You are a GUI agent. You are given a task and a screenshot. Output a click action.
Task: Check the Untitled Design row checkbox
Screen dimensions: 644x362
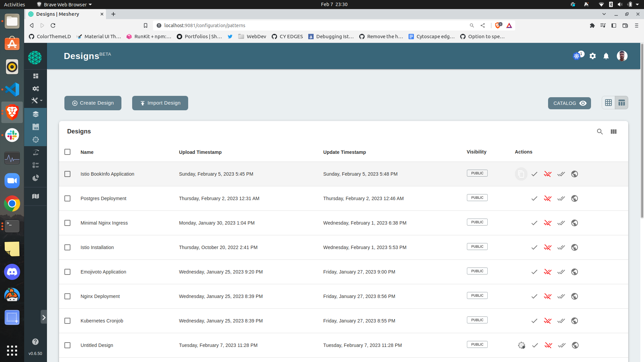tap(67, 345)
